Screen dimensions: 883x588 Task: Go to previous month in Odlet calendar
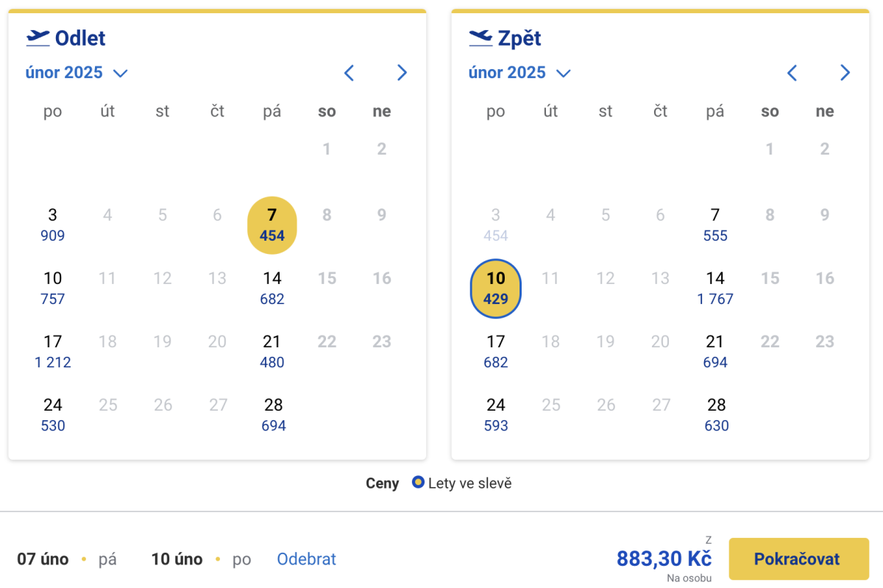[350, 73]
